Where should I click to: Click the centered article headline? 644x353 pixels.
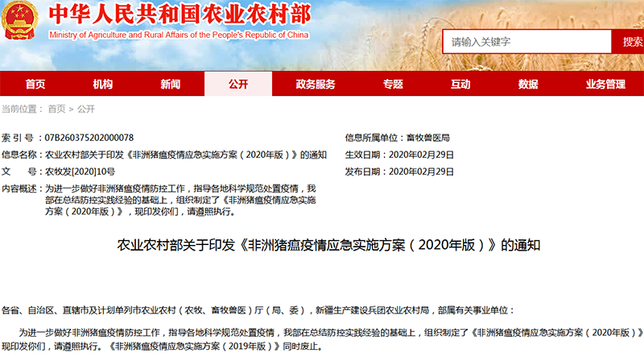click(328, 245)
